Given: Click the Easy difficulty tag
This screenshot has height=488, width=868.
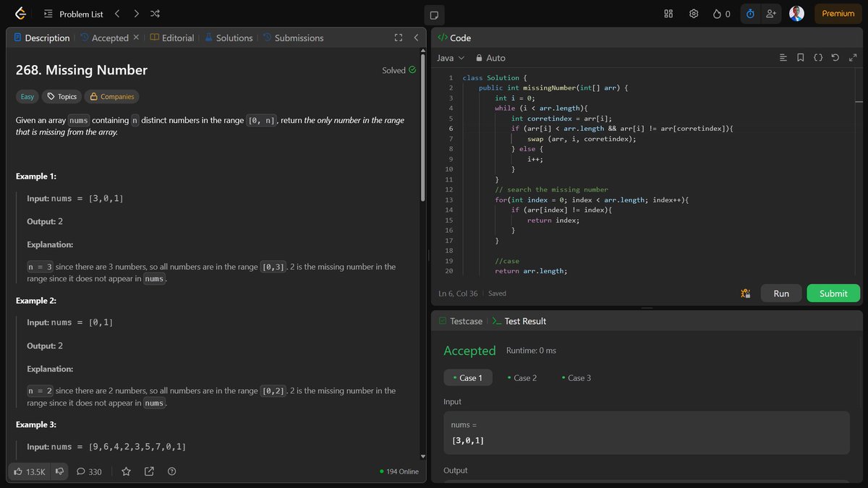Looking at the screenshot, I should pyautogui.click(x=27, y=96).
